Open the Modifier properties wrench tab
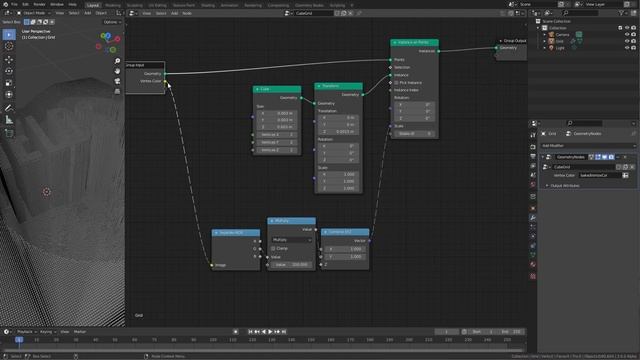Screen dimensions: 640x360 pos(533,218)
